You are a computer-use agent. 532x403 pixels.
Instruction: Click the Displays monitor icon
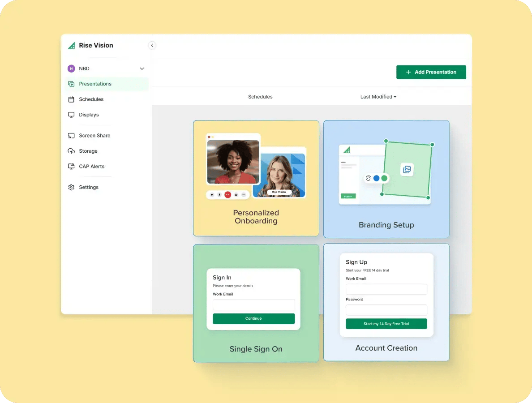tap(71, 115)
